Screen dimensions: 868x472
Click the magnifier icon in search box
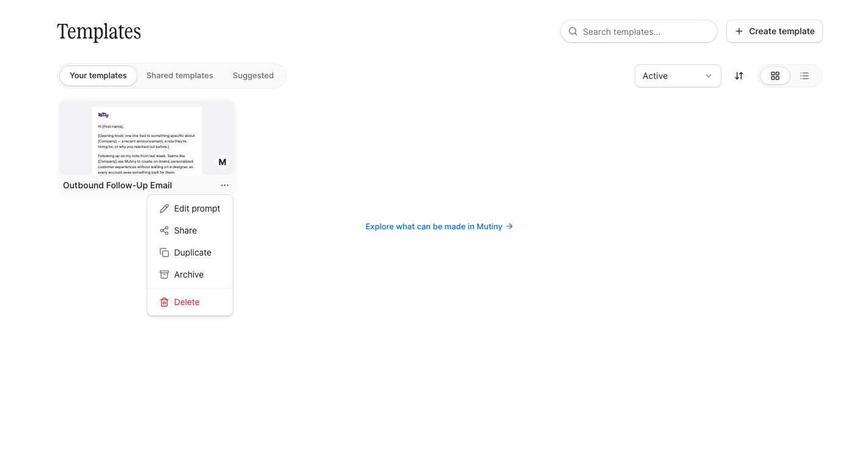(573, 31)
